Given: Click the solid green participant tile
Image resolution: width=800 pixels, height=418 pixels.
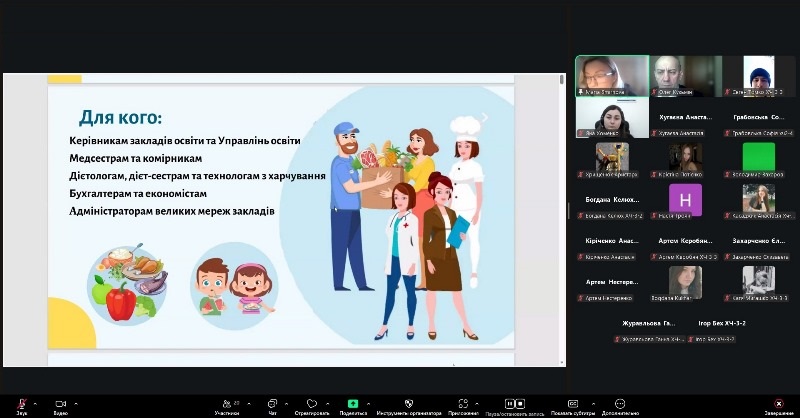Looking at the screenshot, I should 759,157.
